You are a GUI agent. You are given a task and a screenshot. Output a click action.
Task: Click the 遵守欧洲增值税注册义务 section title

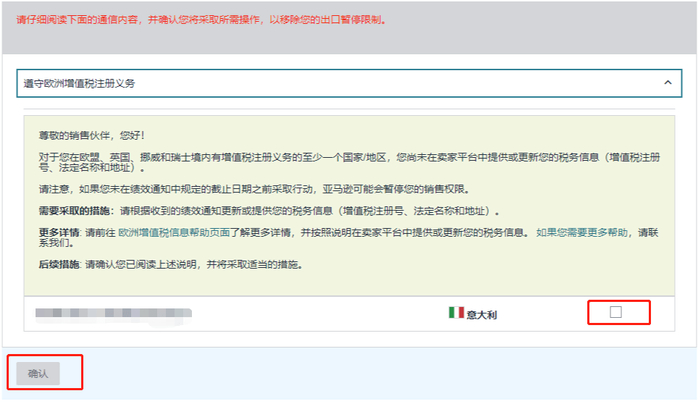pos(79,83)
